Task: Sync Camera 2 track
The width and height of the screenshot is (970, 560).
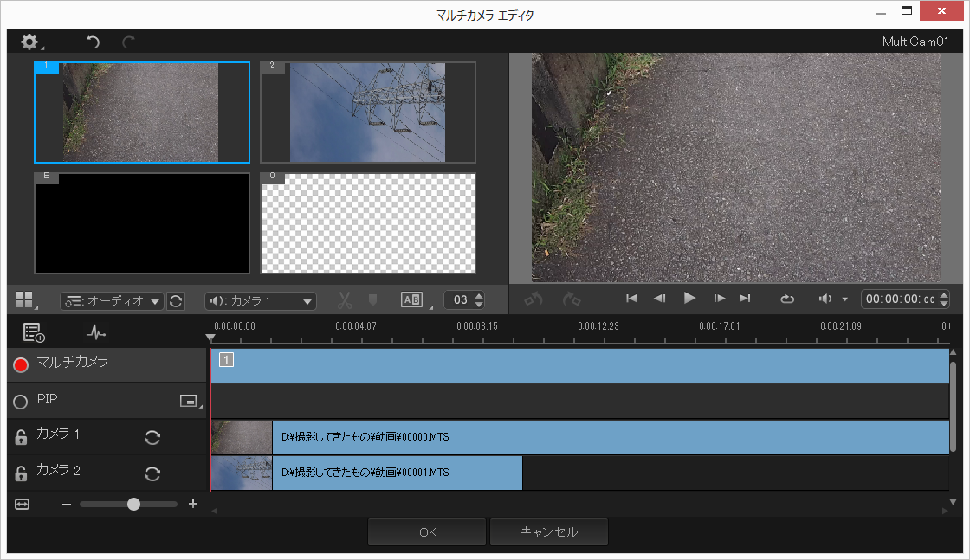Action: (152, 474)
